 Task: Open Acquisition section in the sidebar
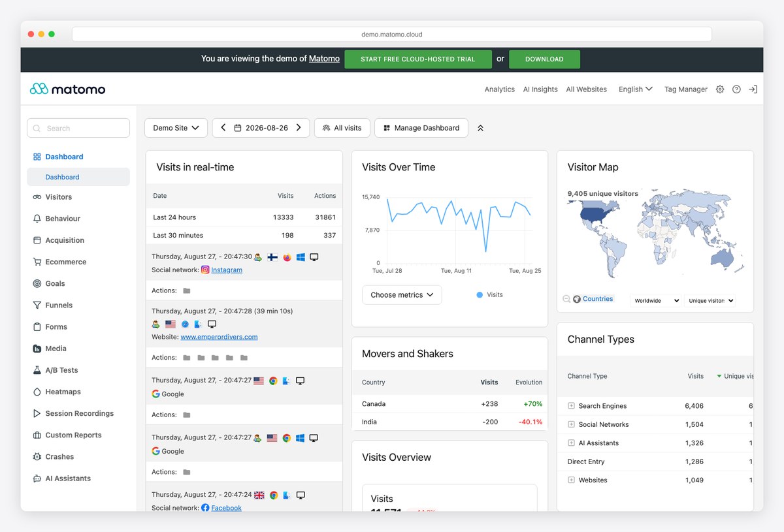point(78,240)
